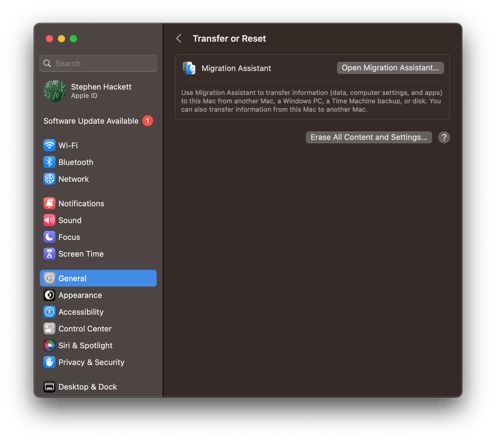This screenshot has height=442, width=496.
Task: Click Erase All Content and Settings
Action: point(369,137)
